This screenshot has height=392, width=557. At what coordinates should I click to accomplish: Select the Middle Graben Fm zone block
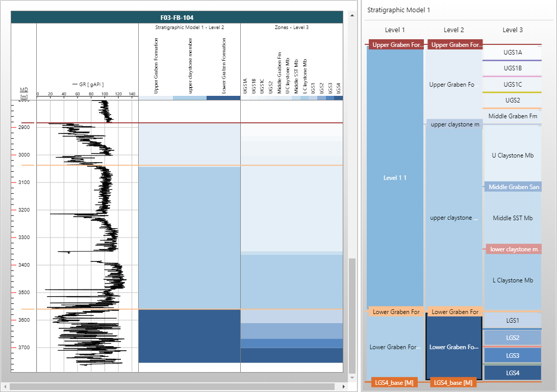(x=512, y=116)
